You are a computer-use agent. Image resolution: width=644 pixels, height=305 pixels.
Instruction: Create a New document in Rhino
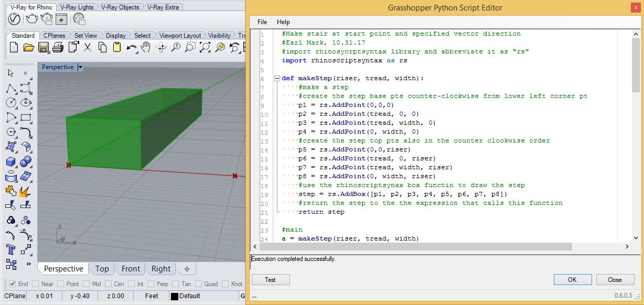click(x=14, y=48)
